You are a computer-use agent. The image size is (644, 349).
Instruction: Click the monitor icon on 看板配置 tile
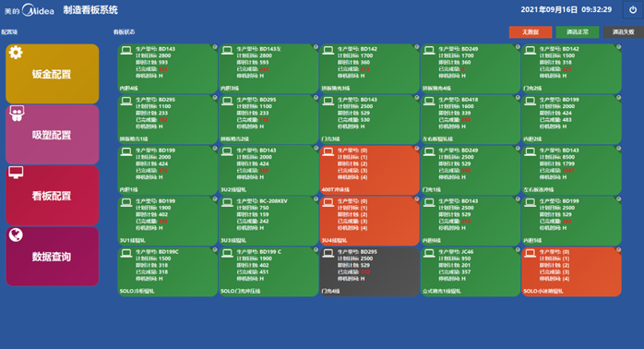tap(16, 173)
